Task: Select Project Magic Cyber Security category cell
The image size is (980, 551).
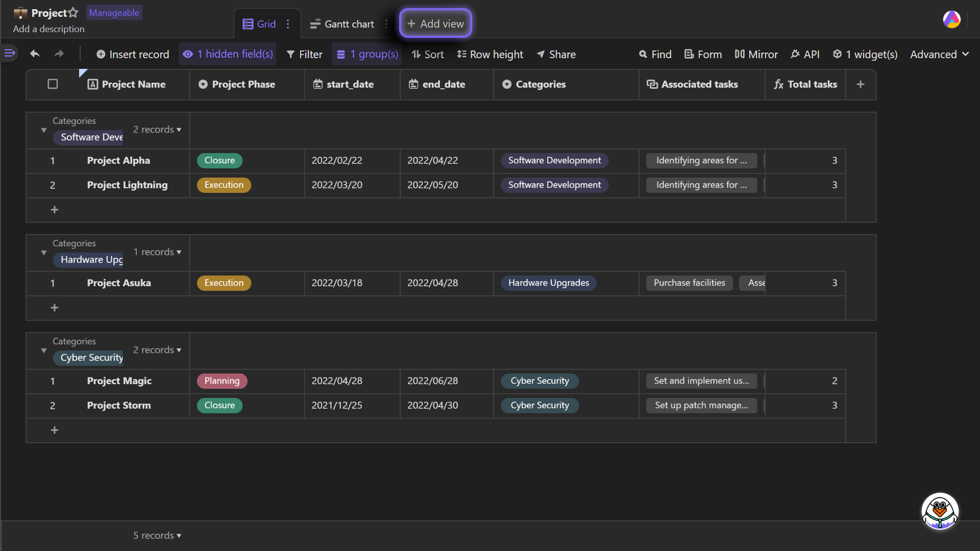Action: 566,381
